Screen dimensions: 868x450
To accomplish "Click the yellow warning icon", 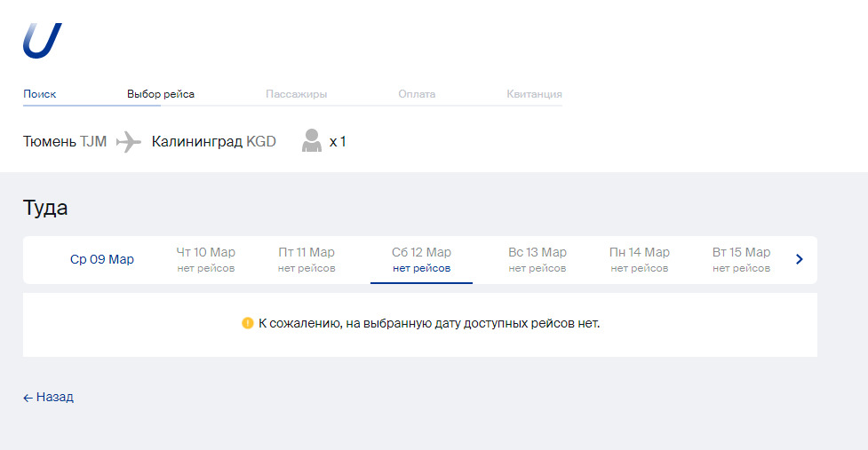I will click(x=248, y=323).
